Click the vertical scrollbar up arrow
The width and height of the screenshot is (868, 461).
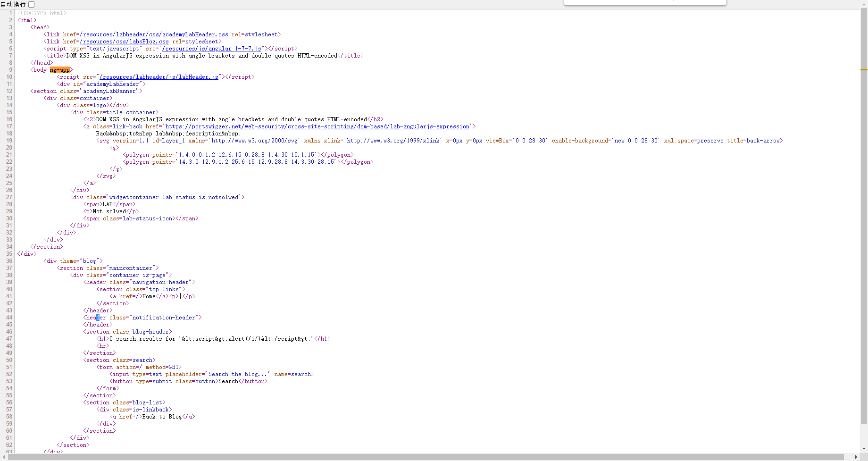pos(864,3)
